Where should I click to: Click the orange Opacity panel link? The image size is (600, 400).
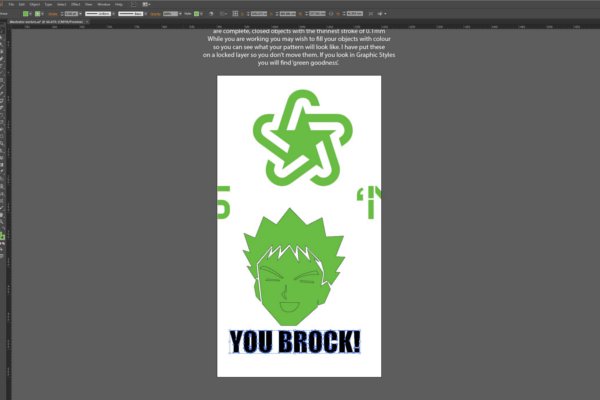point(155,14)
